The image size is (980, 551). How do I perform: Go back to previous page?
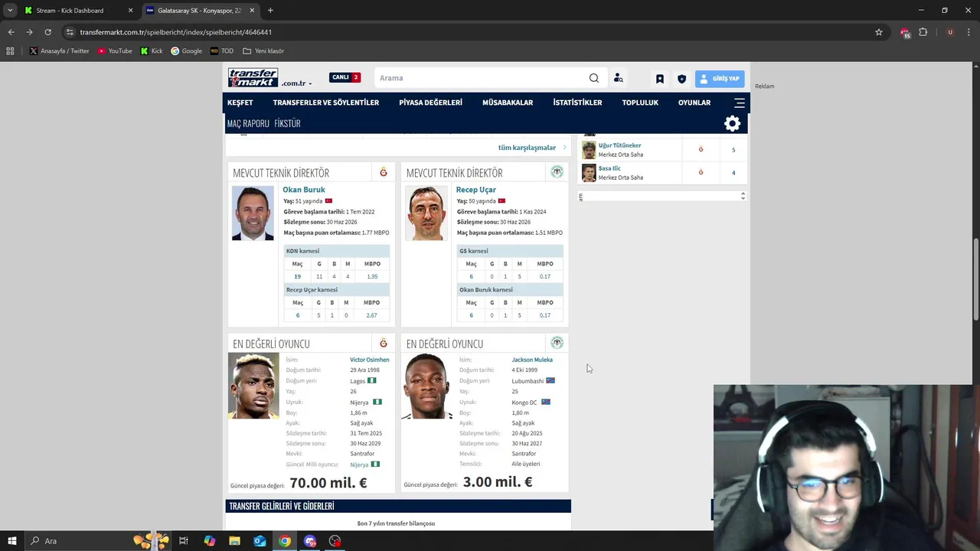coord(11,32)
